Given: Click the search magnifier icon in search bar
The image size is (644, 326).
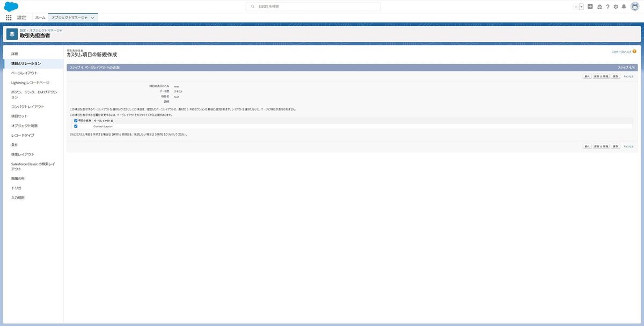Looking at the screenshot, I should coord(253,6).
